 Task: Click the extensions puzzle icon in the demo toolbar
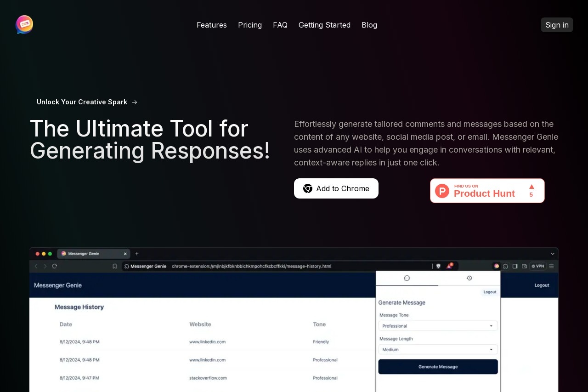coord(505,266)
